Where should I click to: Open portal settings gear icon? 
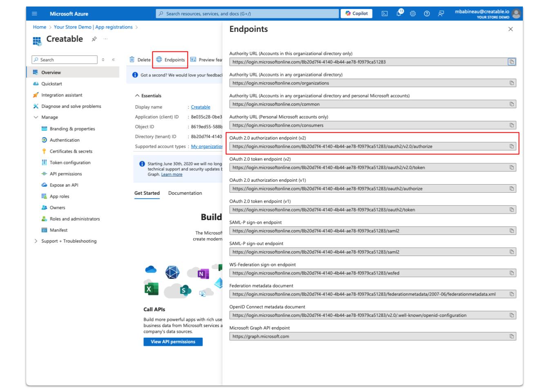click(413, 14)
